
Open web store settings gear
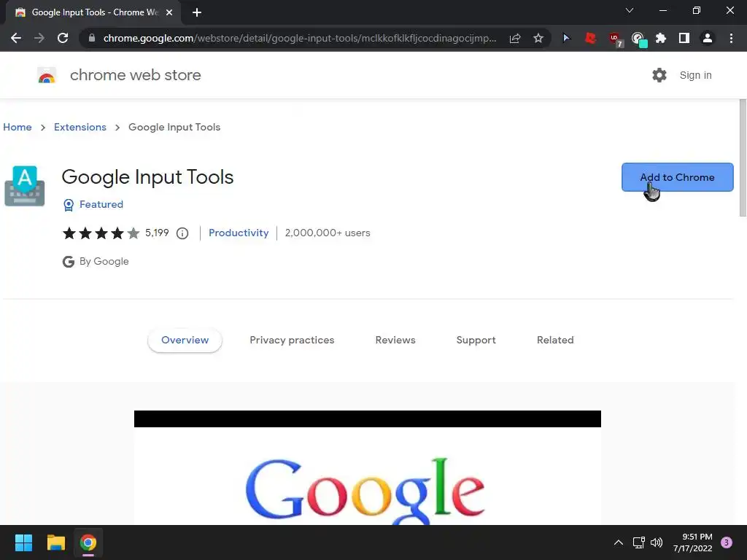coord(659,75)
